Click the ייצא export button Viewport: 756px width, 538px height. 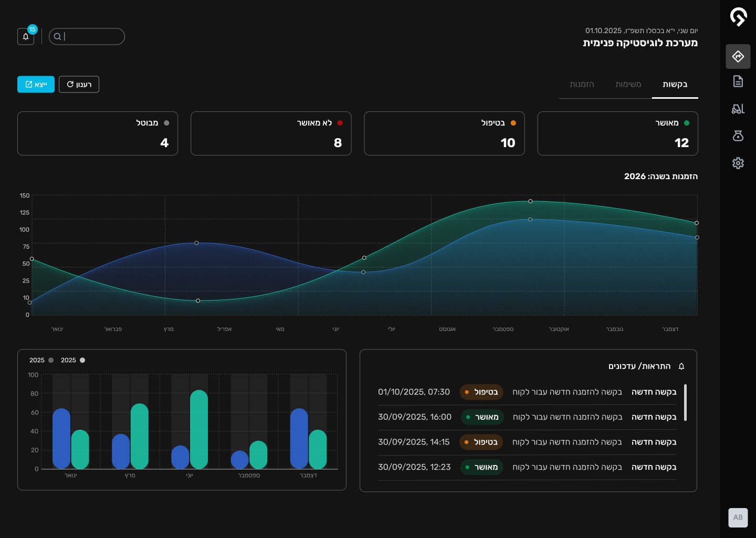tap(36, 84)
